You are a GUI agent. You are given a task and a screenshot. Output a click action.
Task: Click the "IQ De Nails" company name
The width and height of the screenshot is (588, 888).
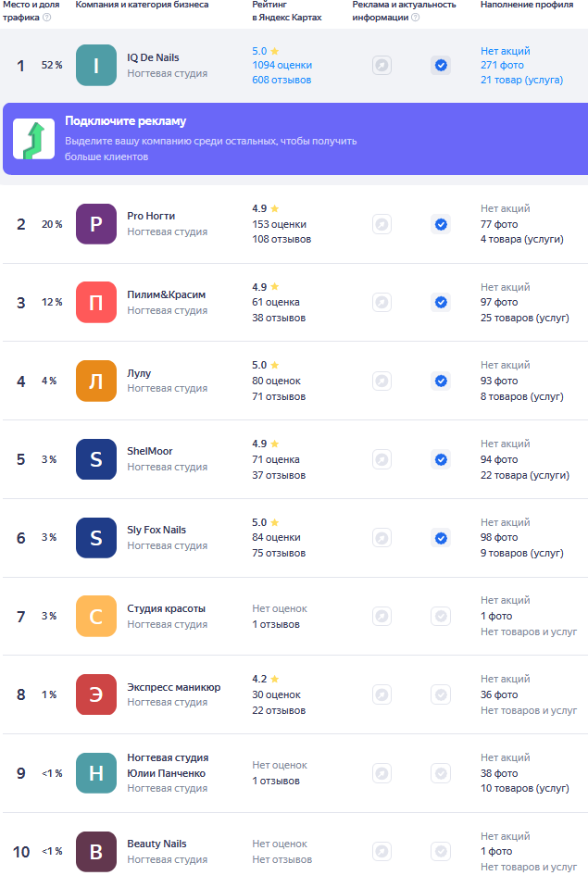pyautogui.click(x=153, y=57)
